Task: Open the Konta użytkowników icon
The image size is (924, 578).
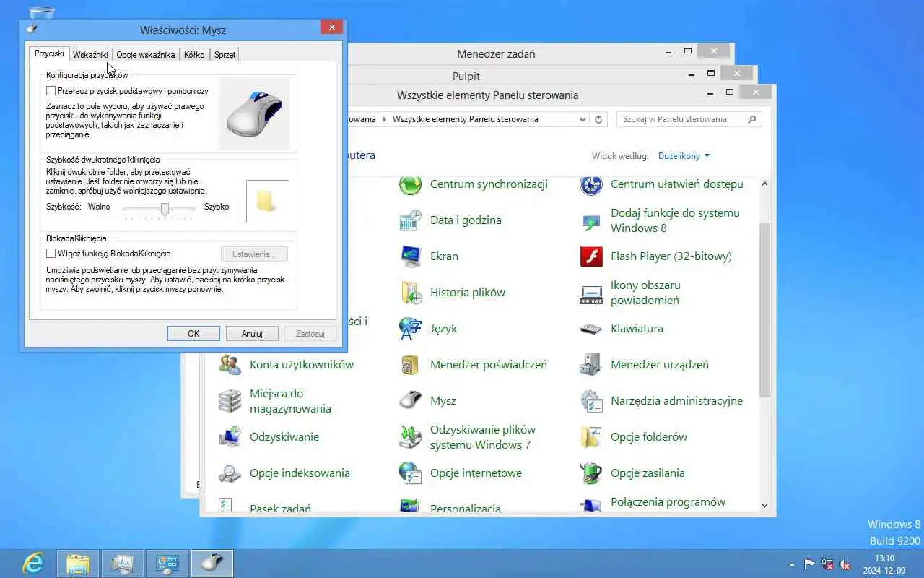Action: [x=230, y=365]
